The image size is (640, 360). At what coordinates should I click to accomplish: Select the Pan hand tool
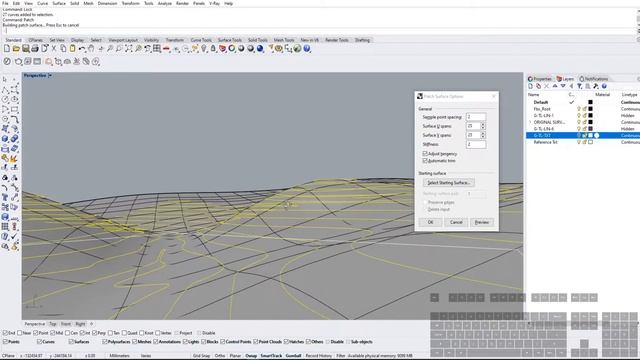pyautogui.click(x=91, y=49)
